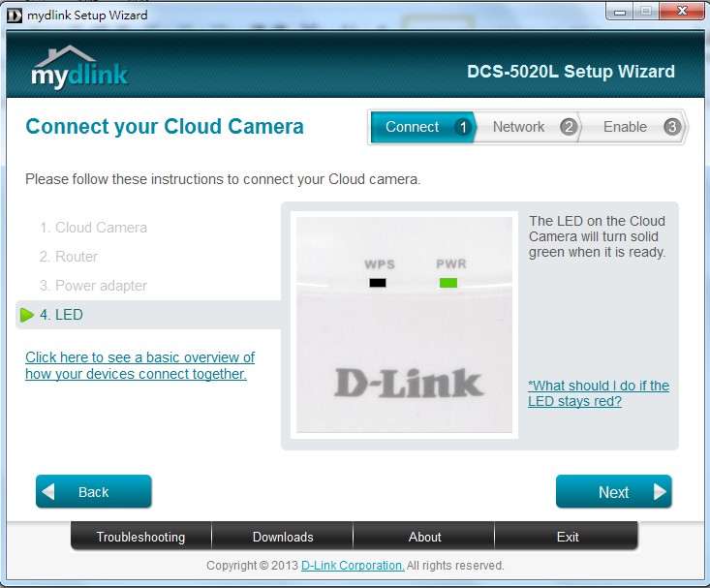Open the About menu item

coord(424,537)
